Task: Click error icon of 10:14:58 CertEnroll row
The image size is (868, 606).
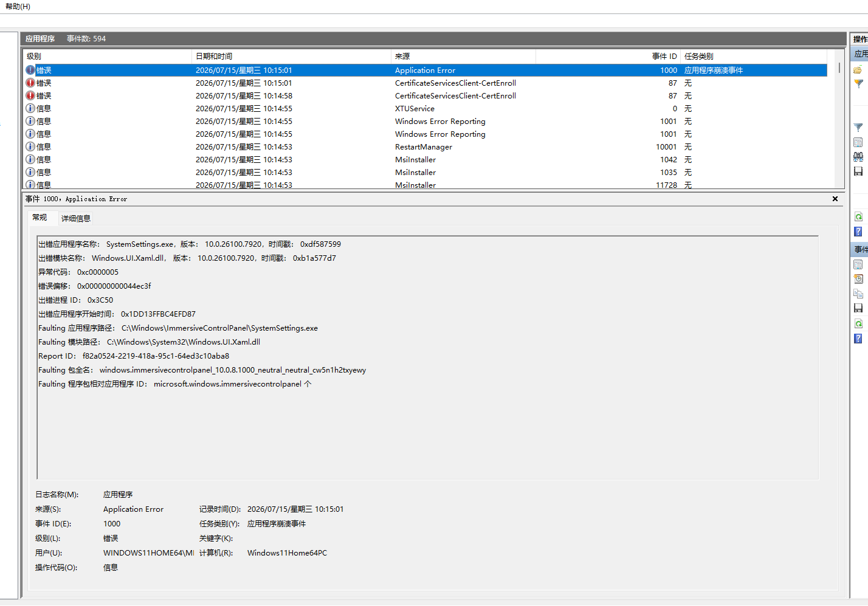Action: click(30, 95)
